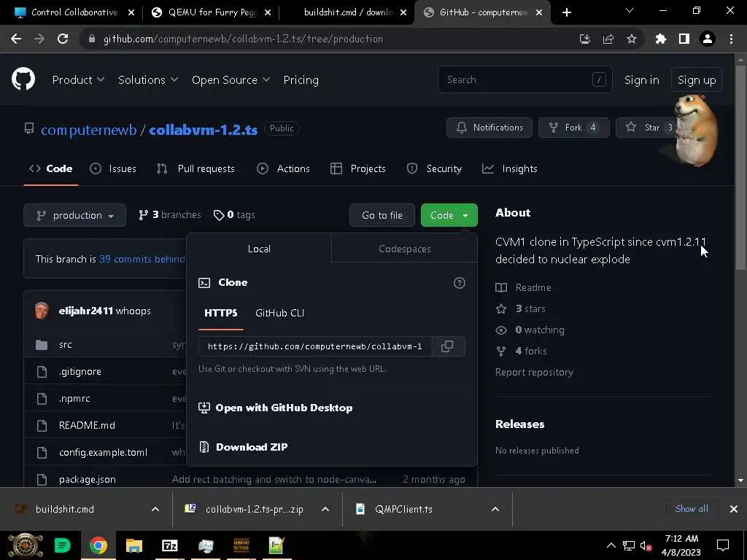Click Show all downloads

click(692, 508)
